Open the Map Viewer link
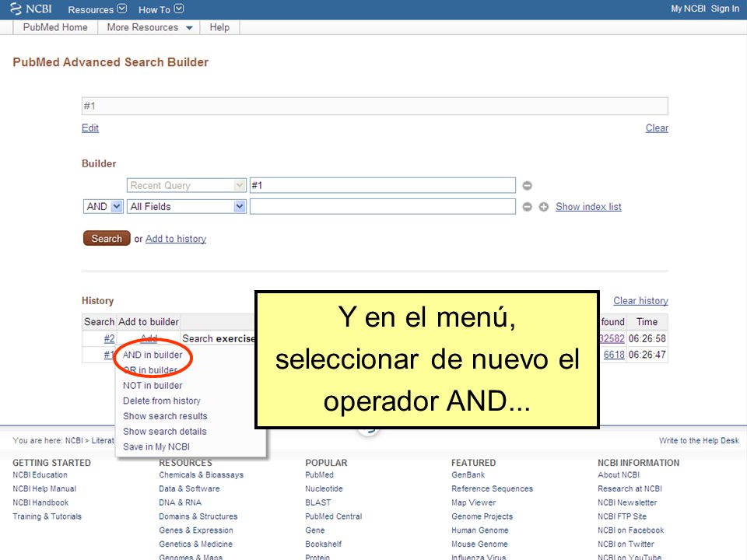The width and height of the screenshot is (747, 560). [x=474, y=502]
